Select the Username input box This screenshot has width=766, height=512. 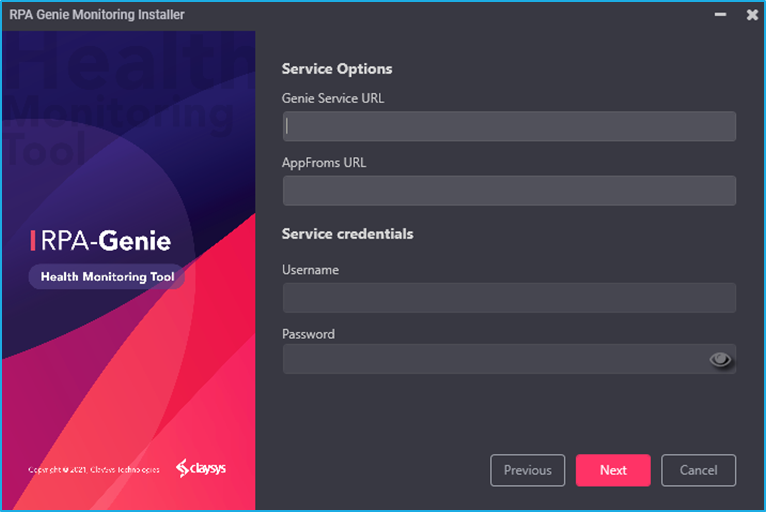tap(509, 298)
